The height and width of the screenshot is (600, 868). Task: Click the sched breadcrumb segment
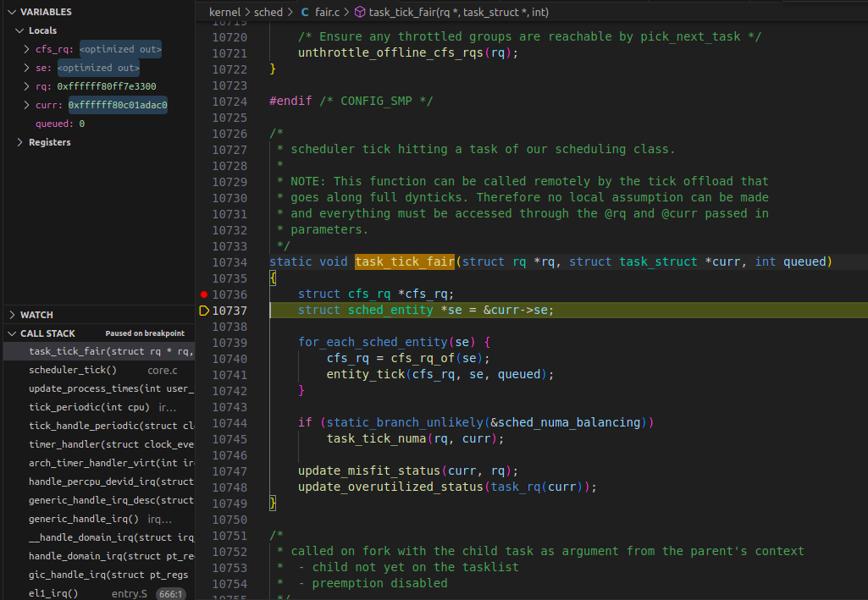click(268, 12)
